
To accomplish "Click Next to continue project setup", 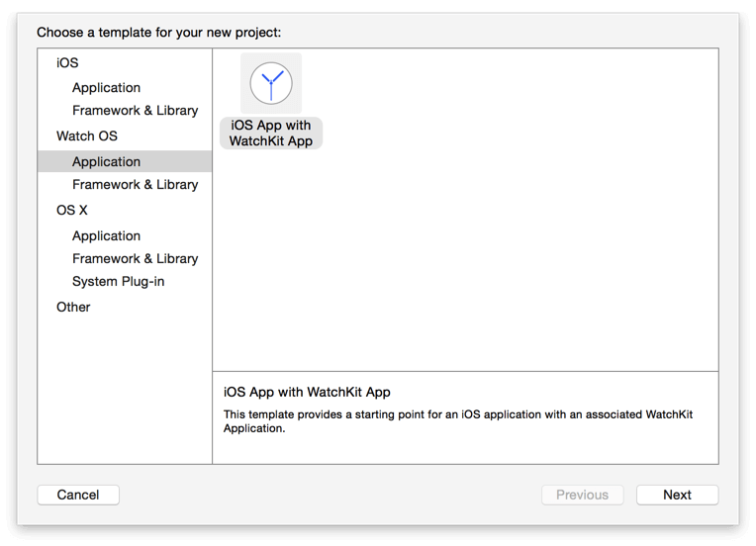I will tap(677, 495).
